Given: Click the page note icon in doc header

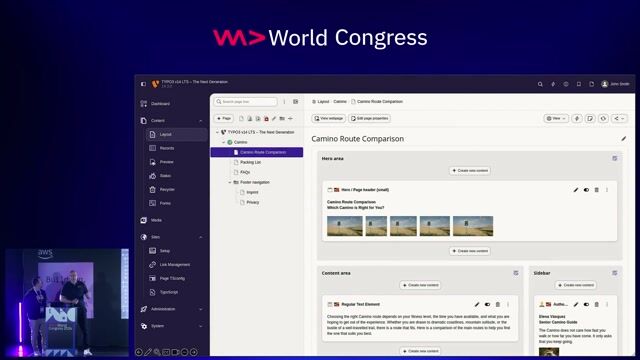Looking at the screenshot, I should (590, 118).
